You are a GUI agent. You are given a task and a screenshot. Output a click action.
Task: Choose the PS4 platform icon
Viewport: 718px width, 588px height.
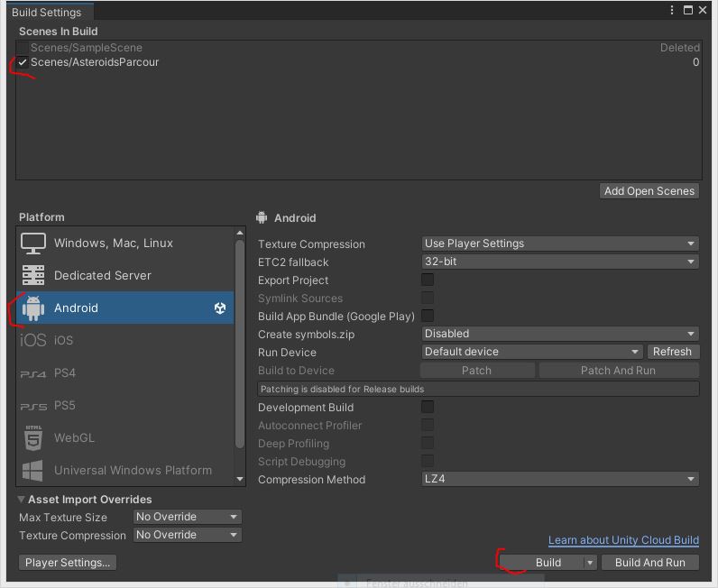(x=33, y=373)
